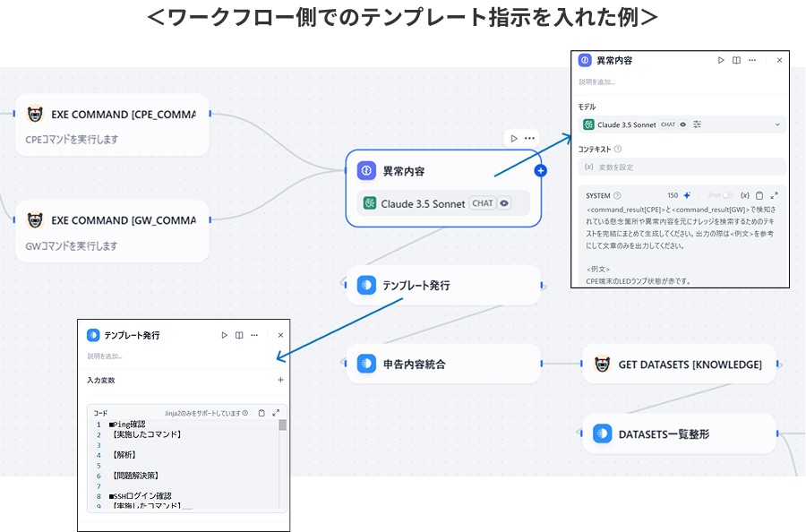This screenshot has height=532, width=806.
Task: Open the three-dot menu in テンプレート発行 panel
Action: [x=255, y=335]
